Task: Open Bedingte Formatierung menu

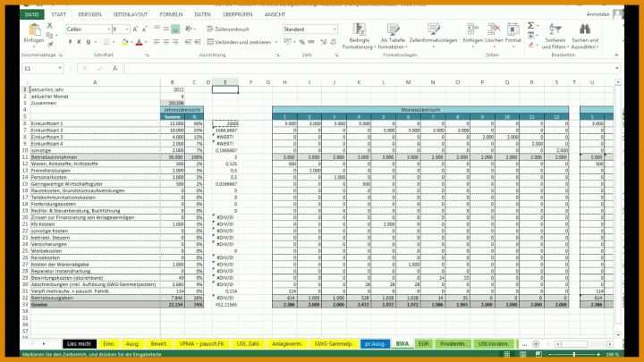Action: tap(359, 36)
